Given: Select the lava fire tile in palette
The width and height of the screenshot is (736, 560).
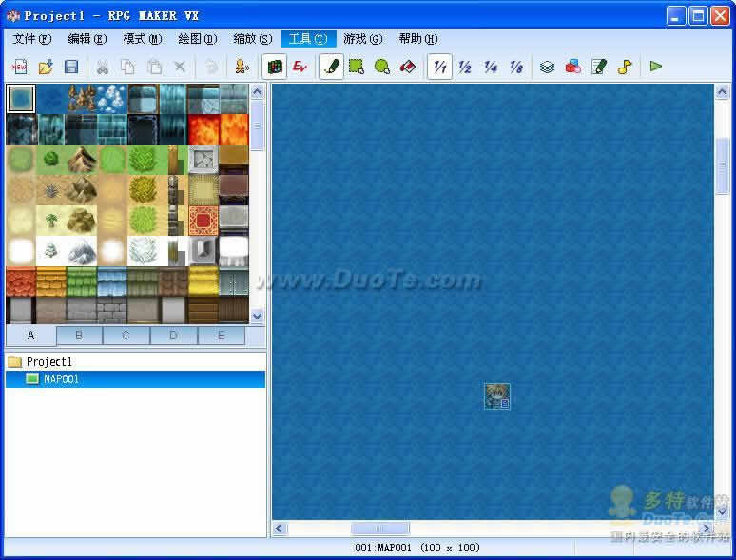Looking at the screenshot, I should click(x=203, y=129).
